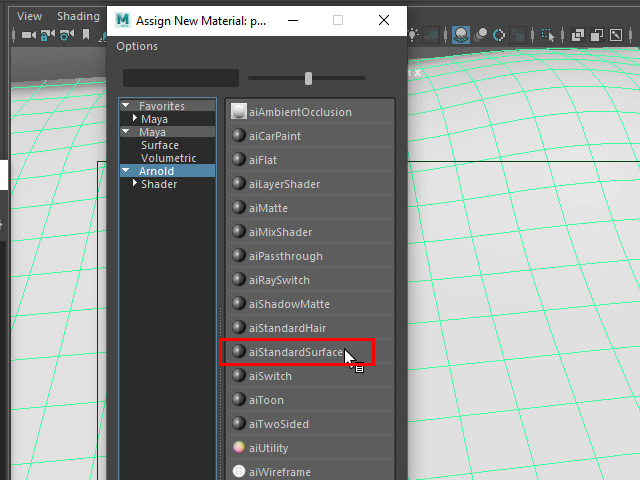Open the Options menu in the dialog
Screen dimensions: 640x480
[137, 46]
